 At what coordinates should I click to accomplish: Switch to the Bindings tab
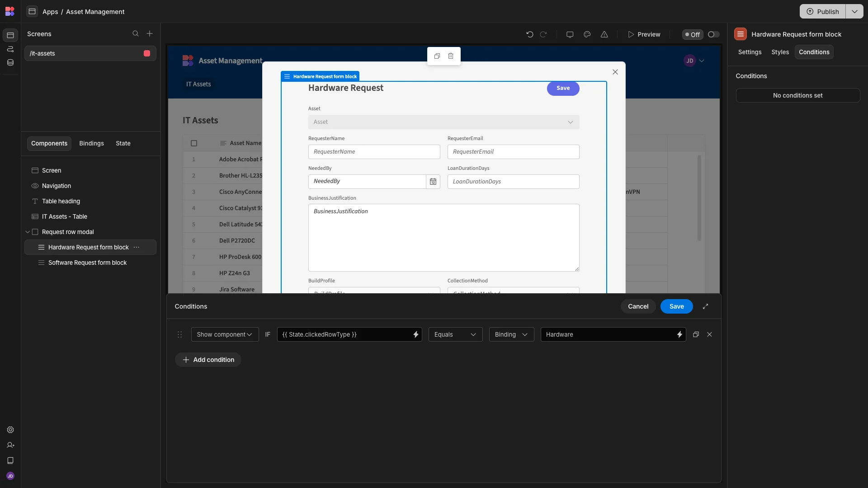(x=91, y=143)
